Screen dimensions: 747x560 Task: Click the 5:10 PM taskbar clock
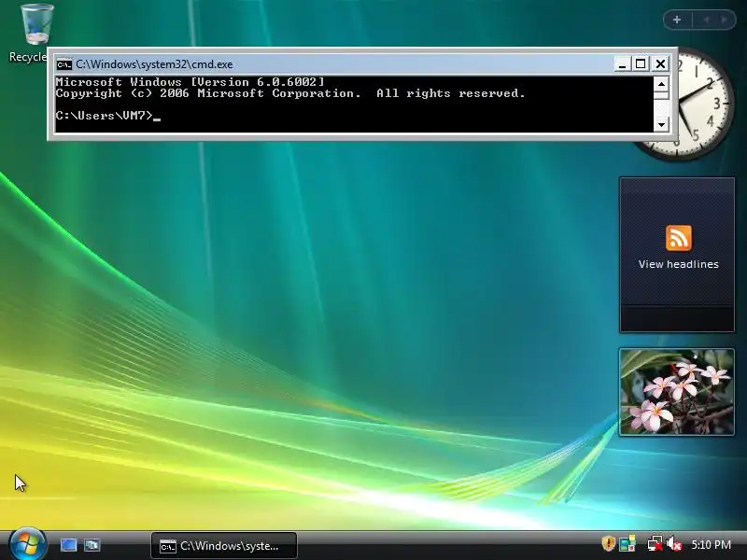tap(711, 544)
